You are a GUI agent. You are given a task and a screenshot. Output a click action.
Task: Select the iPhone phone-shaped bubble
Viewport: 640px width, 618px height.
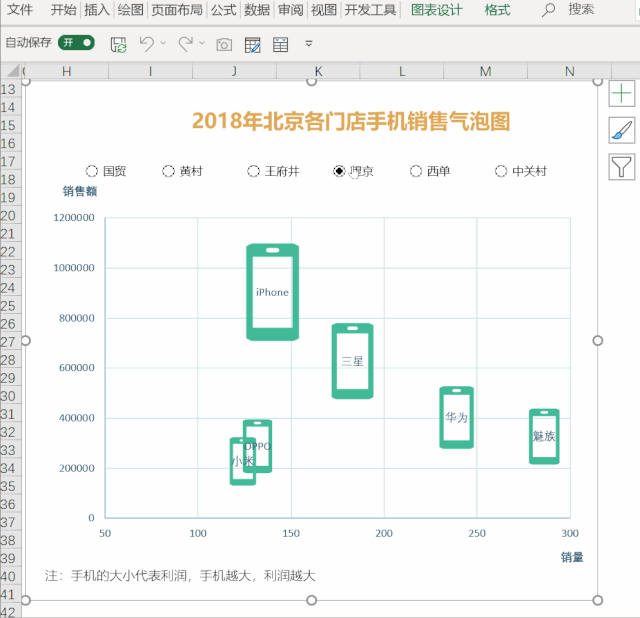(x=272, y=292)
